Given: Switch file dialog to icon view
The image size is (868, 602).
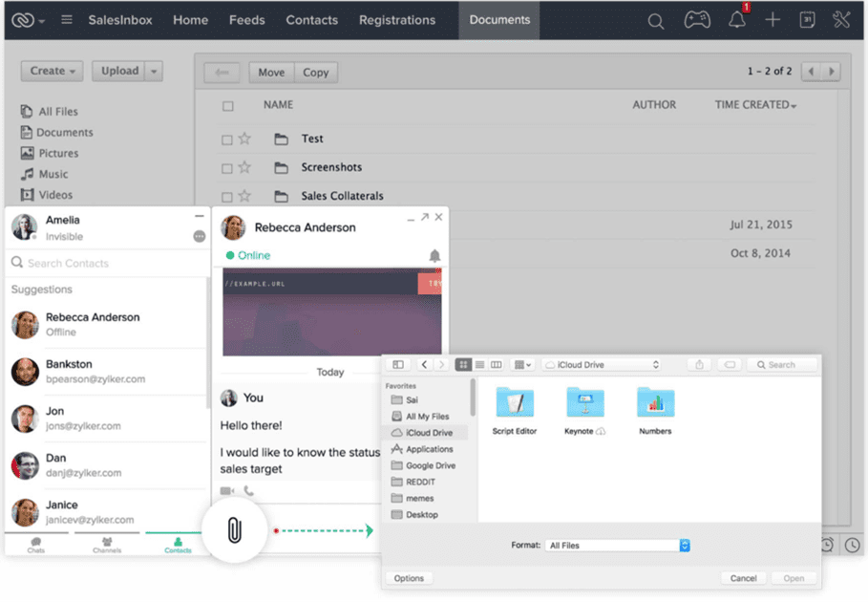Looking at the screenshot, I should (x=463, y=364).
